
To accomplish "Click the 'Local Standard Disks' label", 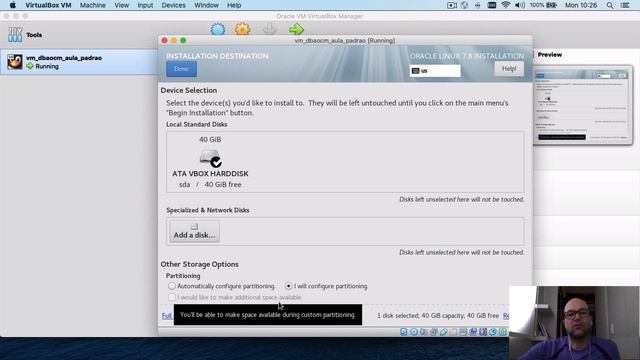I will (197, 124).
